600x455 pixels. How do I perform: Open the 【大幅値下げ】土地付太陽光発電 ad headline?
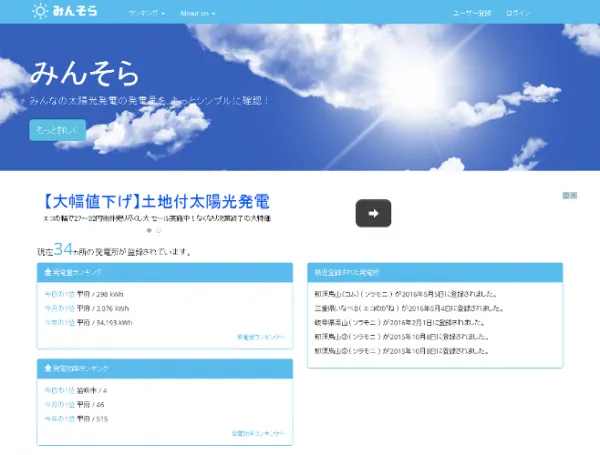tap(155, 202)
